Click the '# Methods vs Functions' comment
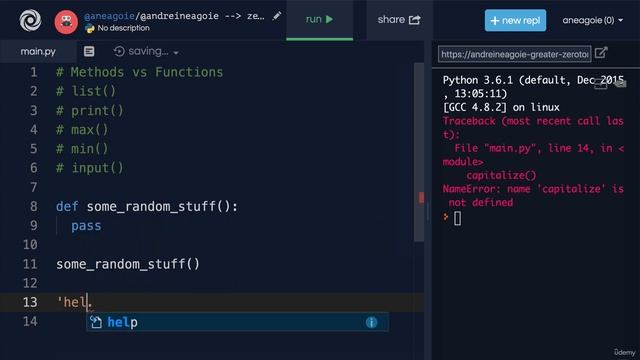 pyautogui.click(x=140, y=72)
